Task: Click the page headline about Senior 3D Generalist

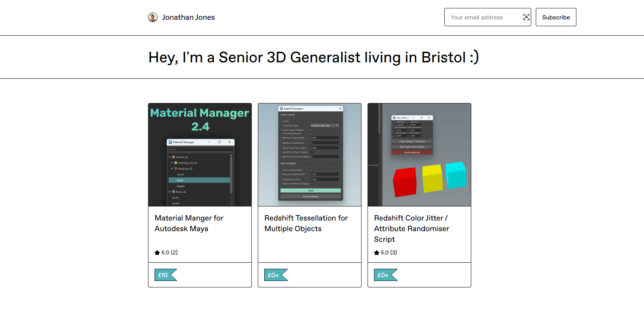Action: 314,57
